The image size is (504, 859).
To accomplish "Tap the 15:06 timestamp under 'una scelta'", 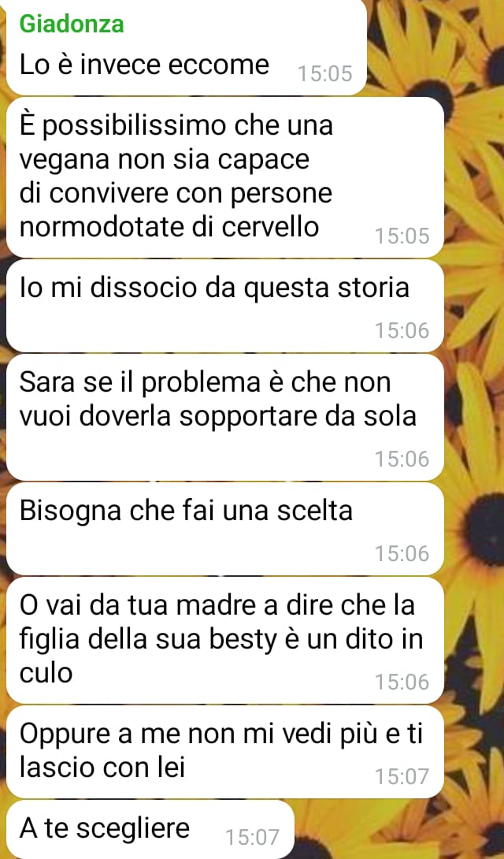I will click(x=402, y=553).
